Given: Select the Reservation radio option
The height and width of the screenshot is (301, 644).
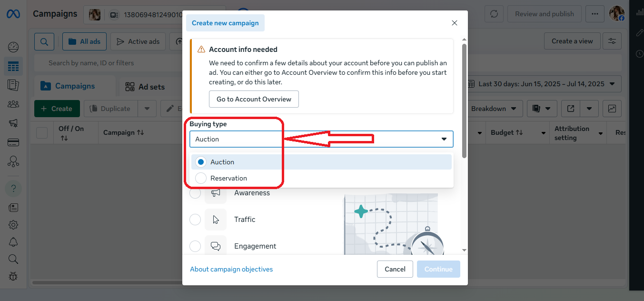Looking at the screenshot, I should [201, 178].
